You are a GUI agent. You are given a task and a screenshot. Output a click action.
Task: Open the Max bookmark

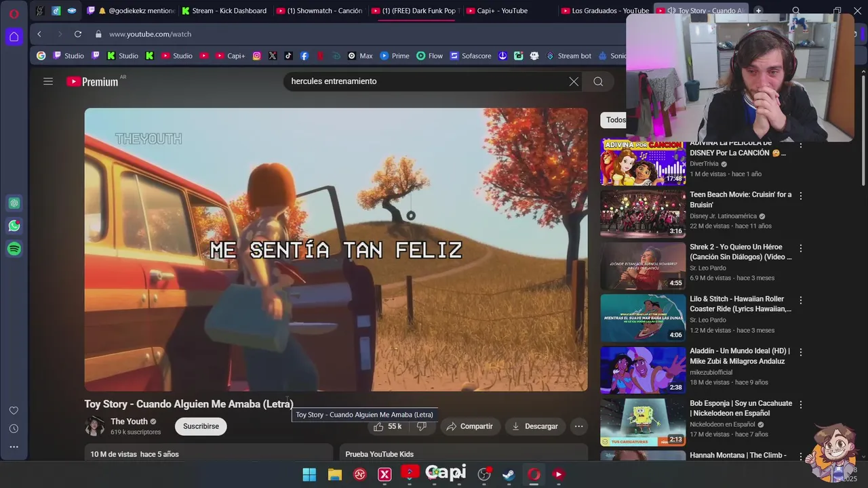coord(360,56)
